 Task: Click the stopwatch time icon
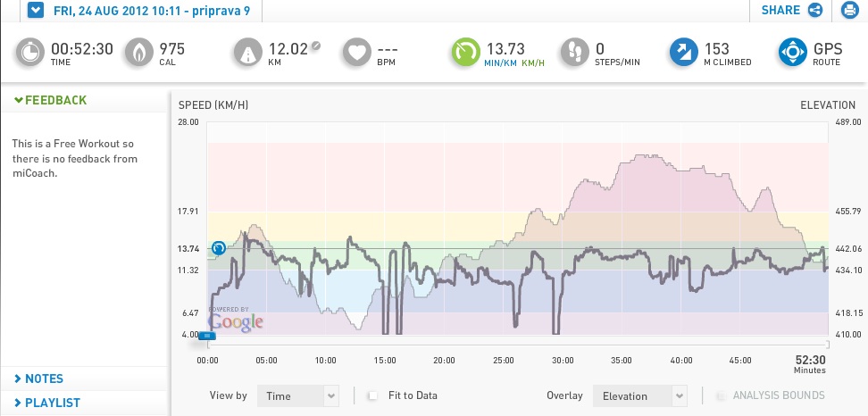(x=29, y=53)
